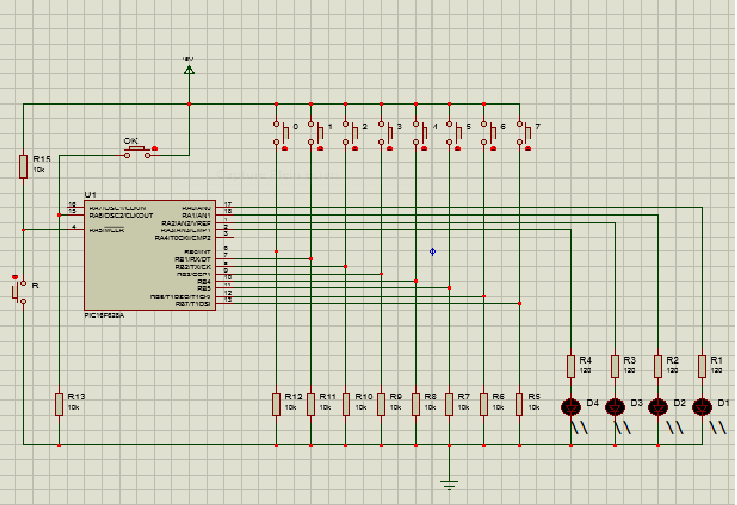Click resistor R12 in the pull-down row
737x505 pixels.
(276, 404)
